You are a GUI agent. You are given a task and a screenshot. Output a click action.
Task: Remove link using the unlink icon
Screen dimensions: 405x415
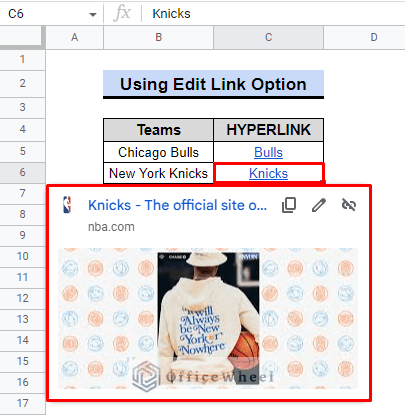point(349,205)
